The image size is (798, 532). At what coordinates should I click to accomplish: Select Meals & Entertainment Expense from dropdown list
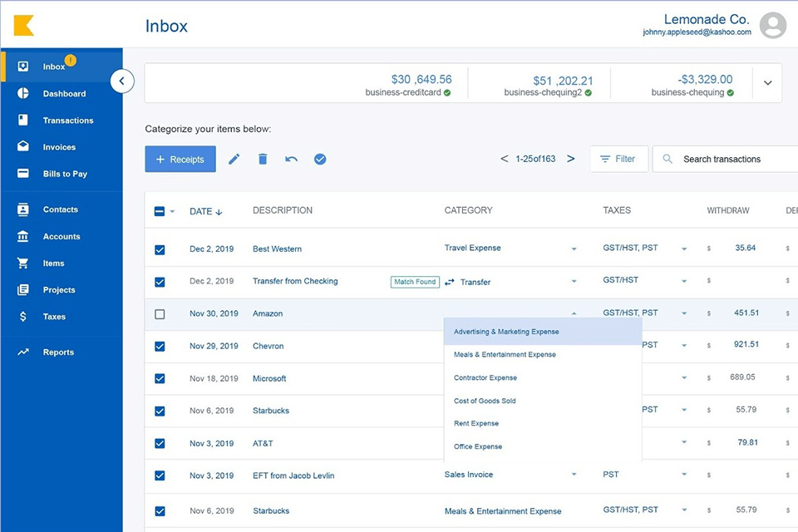pyautogui.click(x=543, y=355)
